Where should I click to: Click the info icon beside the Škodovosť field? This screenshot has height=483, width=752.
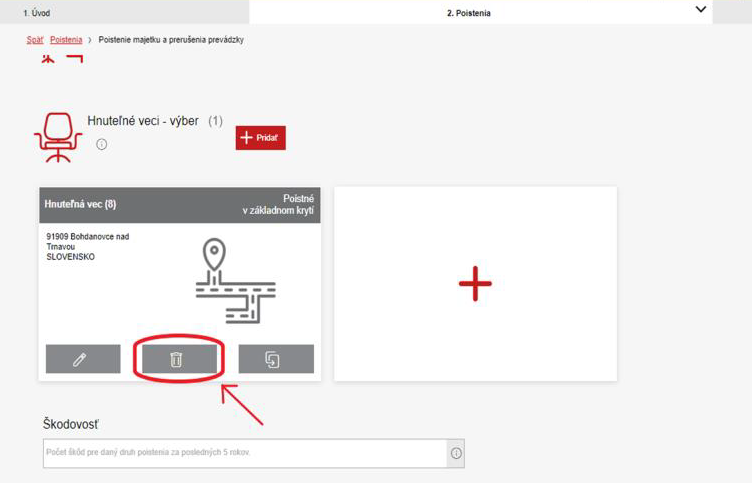456,453
